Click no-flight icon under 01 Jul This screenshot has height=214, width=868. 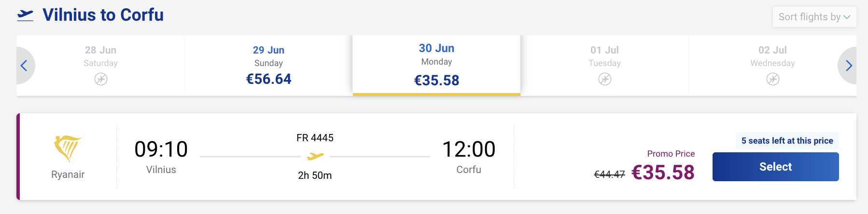coord(605,79)
